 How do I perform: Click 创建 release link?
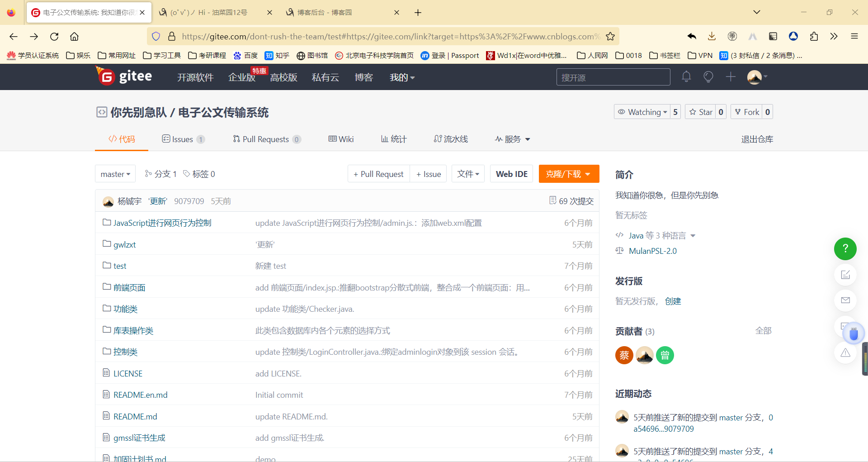pos(673,301)
